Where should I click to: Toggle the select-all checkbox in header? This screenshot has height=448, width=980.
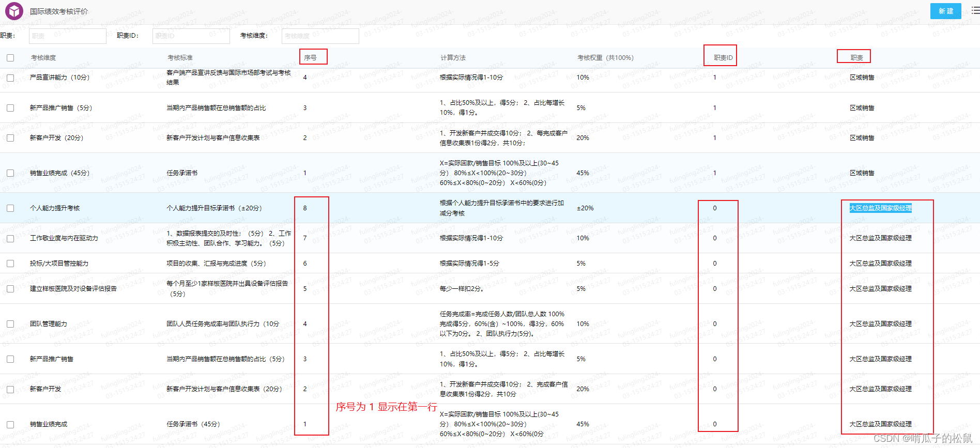pyautogui.click(x=10, y=58)
